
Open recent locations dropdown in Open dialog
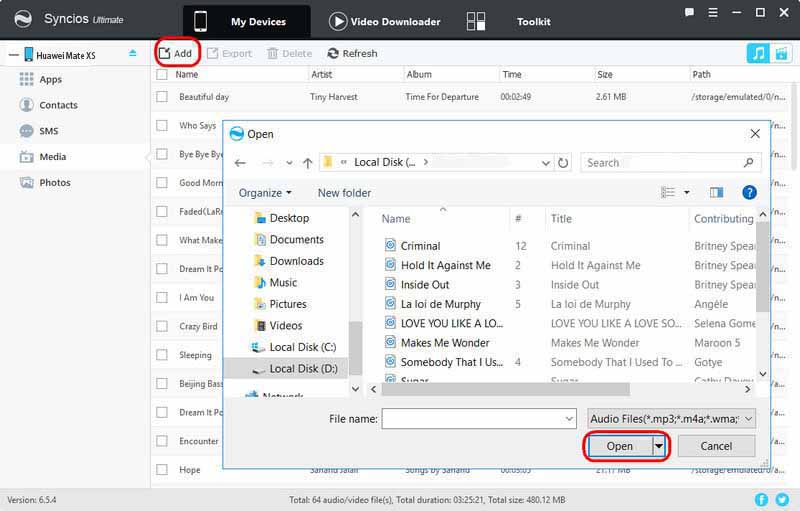point(289,163)
